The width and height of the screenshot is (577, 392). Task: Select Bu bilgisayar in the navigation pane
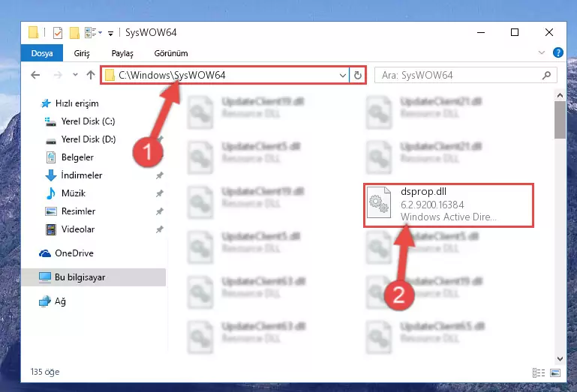(x=94, y=277)
